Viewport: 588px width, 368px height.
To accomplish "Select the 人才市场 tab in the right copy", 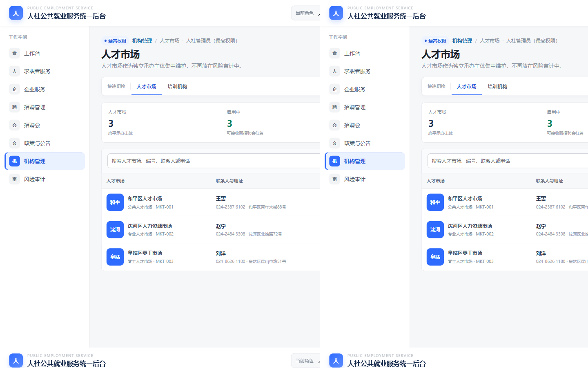I will [x=467, y=87].
